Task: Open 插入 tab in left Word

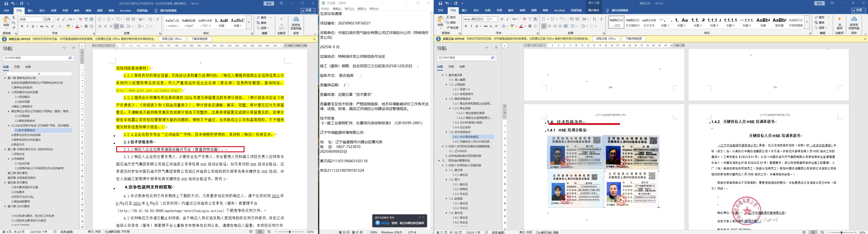Action: [30, 10]
